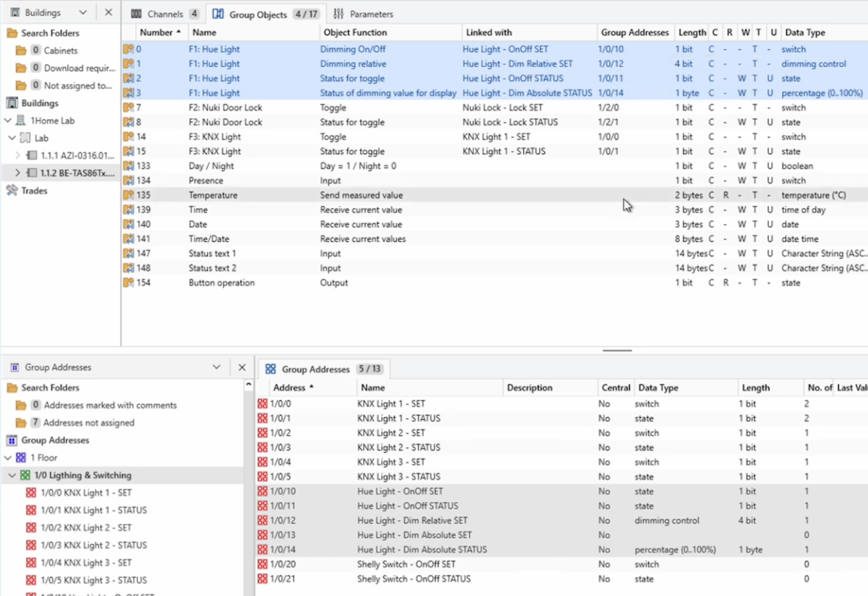Click the Trades icon in Buildings tree
868x596 pixels.
(12, 191)
